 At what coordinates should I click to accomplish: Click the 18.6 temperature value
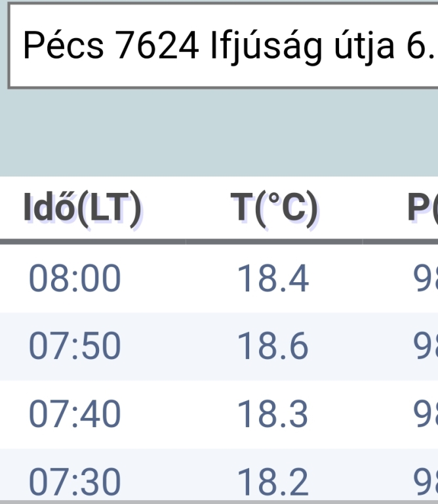[273, 346]
